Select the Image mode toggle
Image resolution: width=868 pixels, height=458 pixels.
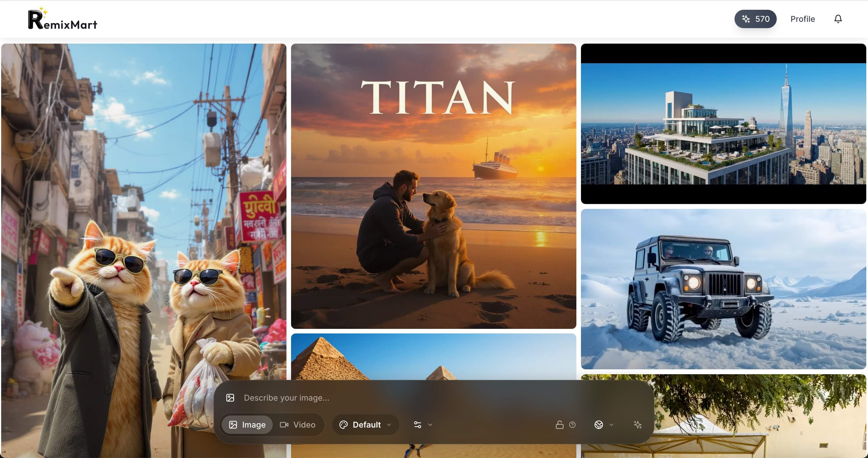click(x=247, y=425)
